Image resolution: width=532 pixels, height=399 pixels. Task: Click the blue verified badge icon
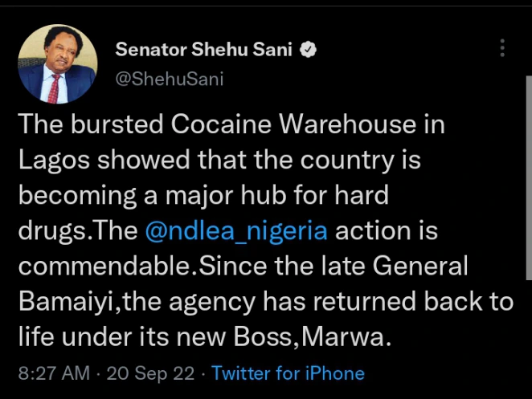point(309,49)
